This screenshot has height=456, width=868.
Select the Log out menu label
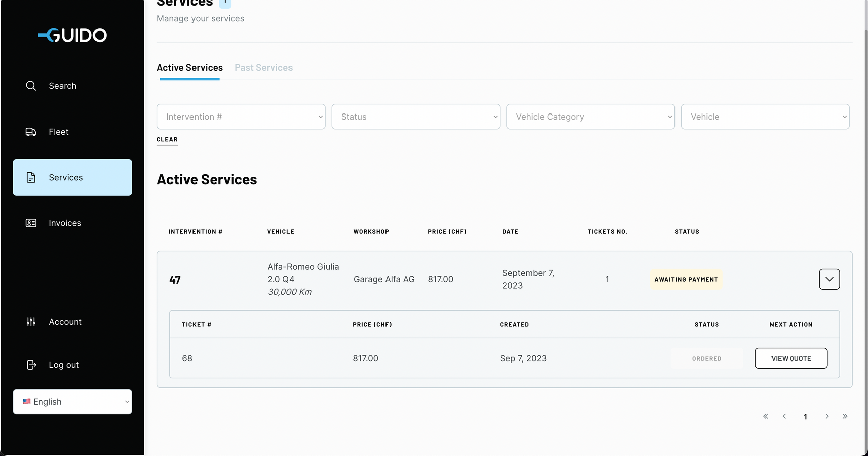click(64, 365)
